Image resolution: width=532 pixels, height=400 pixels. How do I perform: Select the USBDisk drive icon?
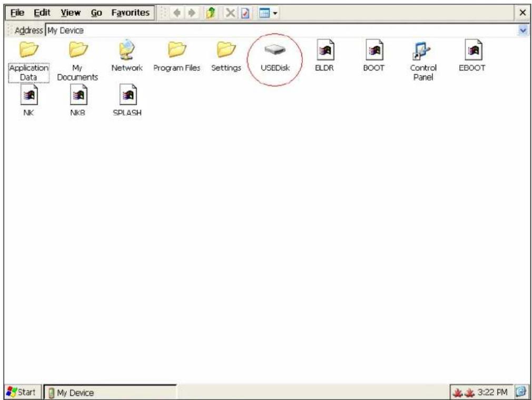(x=275, y=57)
